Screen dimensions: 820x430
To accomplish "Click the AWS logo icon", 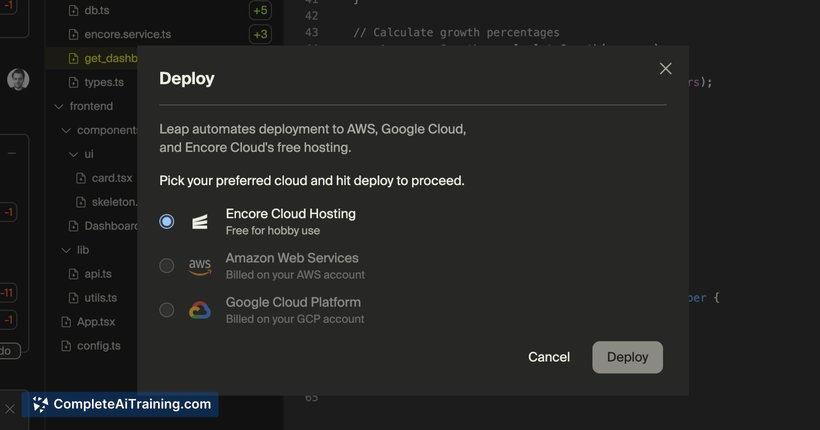I will (200, 266).
